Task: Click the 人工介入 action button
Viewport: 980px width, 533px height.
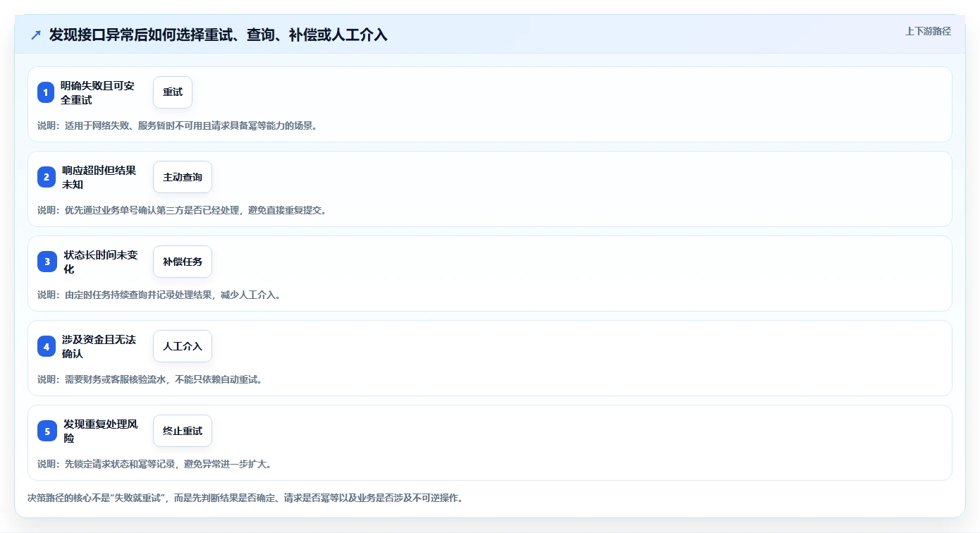Action: click(183, 346)
